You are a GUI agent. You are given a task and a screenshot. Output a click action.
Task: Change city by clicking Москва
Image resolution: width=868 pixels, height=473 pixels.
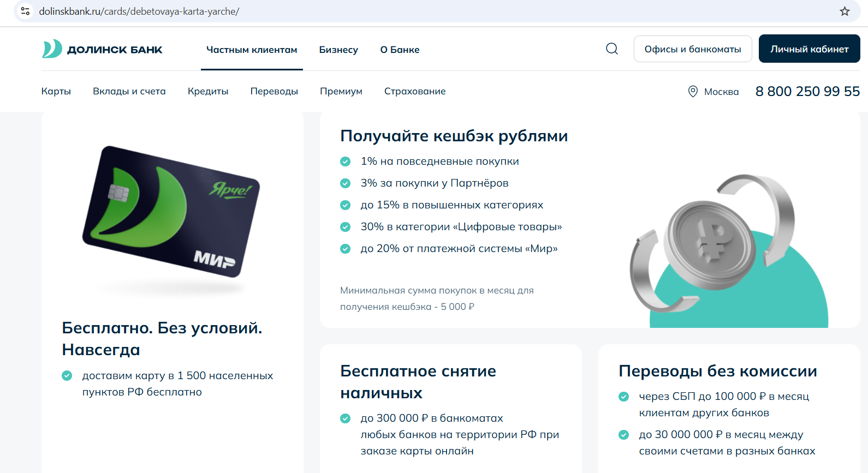point(721,92)
